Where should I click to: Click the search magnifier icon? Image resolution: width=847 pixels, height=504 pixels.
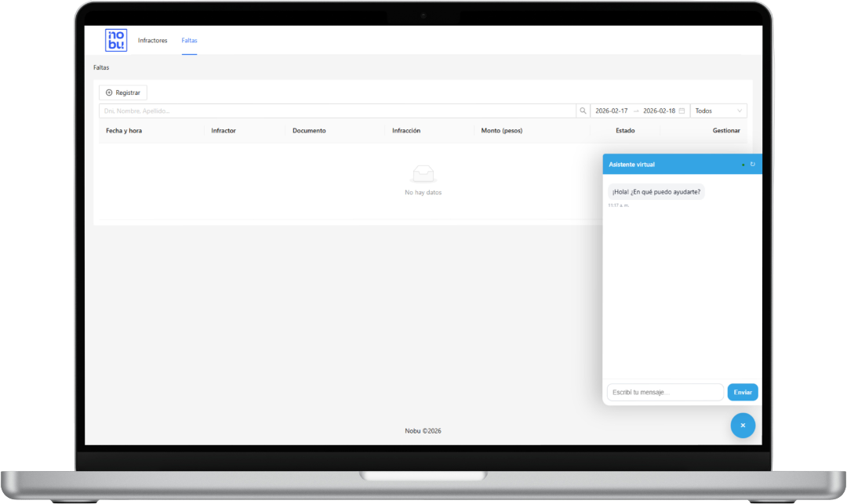coord(583,111)
